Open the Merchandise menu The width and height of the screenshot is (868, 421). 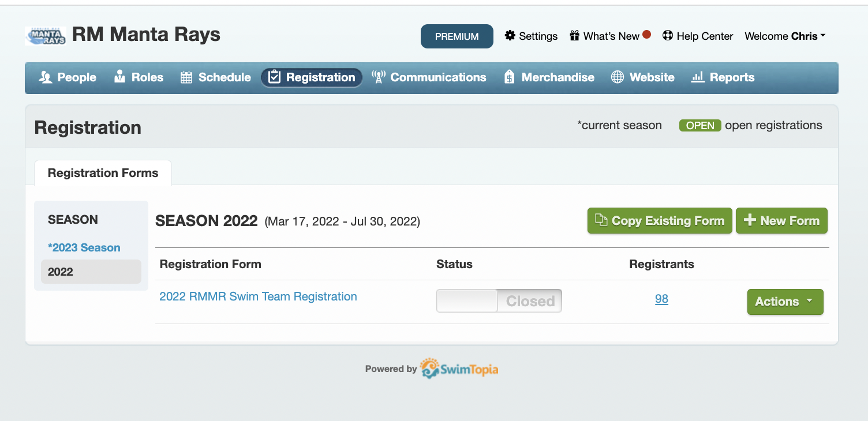[549, 77]
